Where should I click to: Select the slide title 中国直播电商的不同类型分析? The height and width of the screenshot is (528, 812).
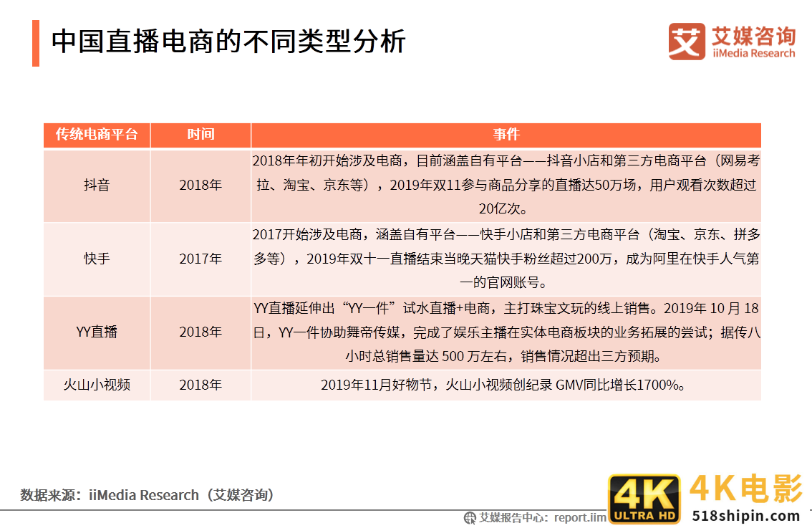[228, 42]
